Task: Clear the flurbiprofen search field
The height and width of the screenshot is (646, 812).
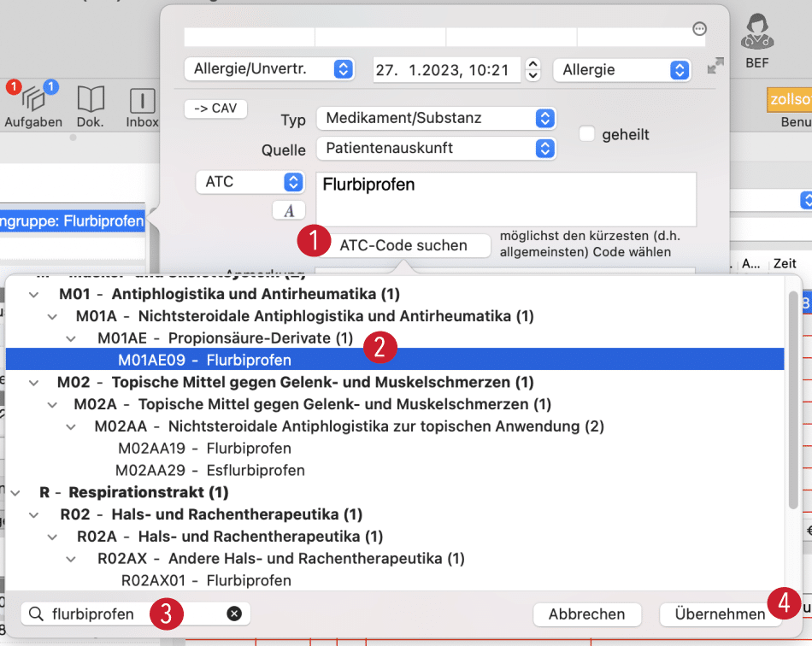Action: pyautogui.click(x=234, y=614)
